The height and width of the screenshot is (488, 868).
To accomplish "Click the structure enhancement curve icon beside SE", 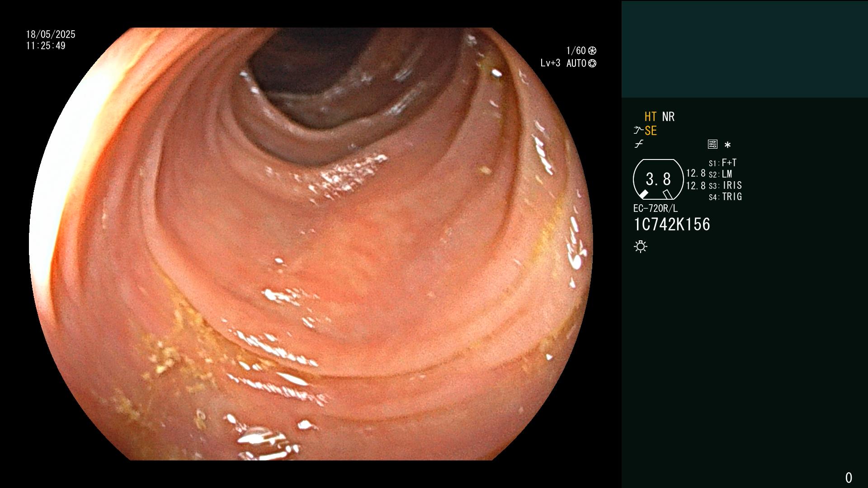I will (x=638, y=131).
